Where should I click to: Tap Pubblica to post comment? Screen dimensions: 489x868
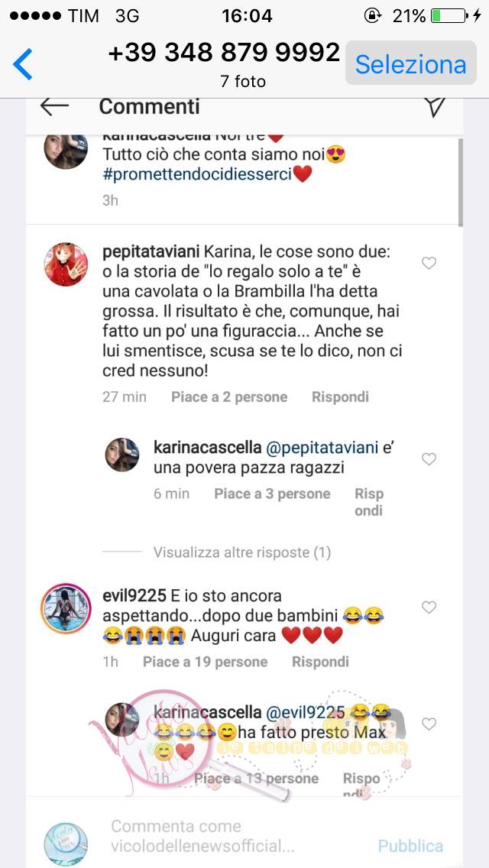[x=410, y=846]
